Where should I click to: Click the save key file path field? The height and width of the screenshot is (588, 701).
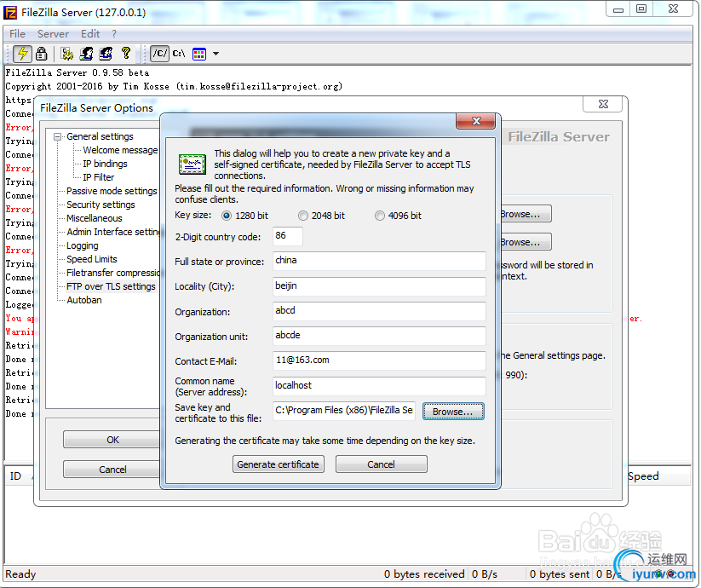344,411
